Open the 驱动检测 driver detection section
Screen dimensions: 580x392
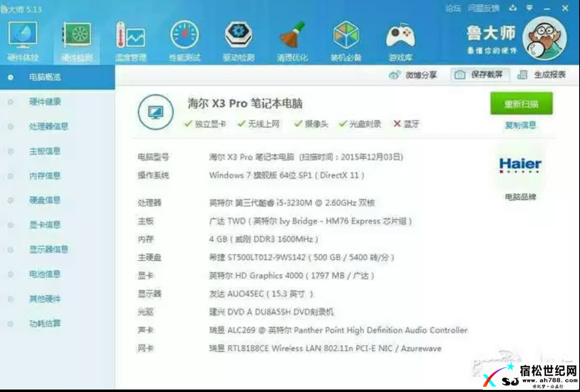[x=238, y=41]
